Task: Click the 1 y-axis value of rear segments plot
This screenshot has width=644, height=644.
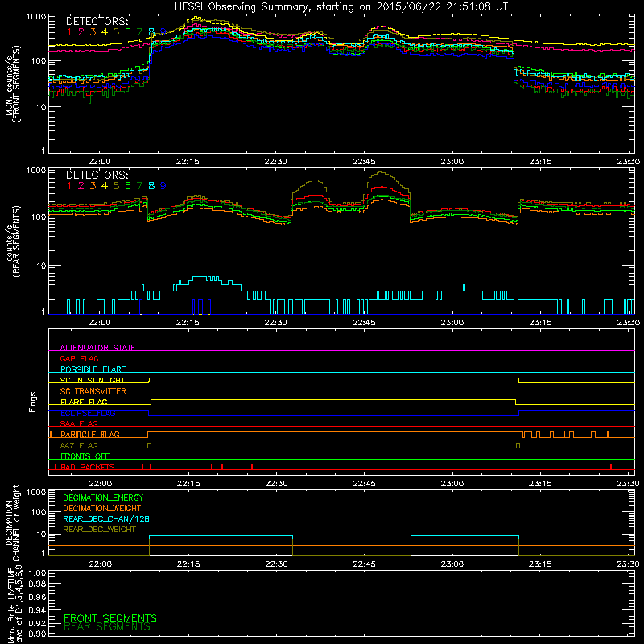Action: tap(43, 312)
